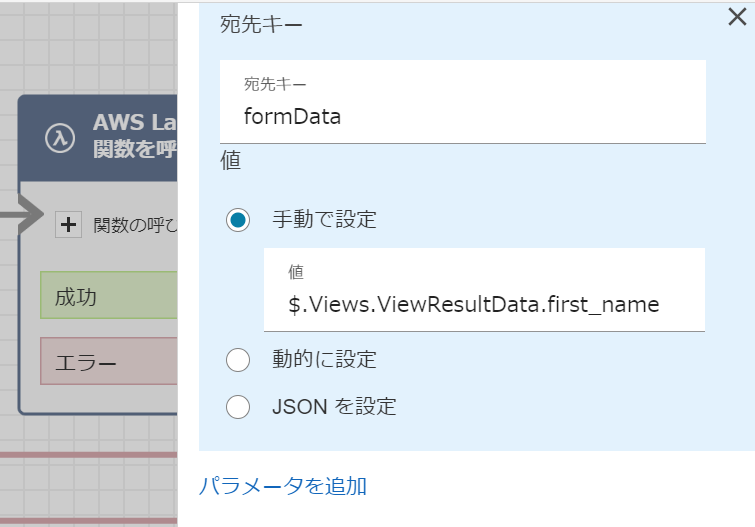Select the 動的に設定 radio button
Viewport: 755px width, 527px height.
coord(238,359)
